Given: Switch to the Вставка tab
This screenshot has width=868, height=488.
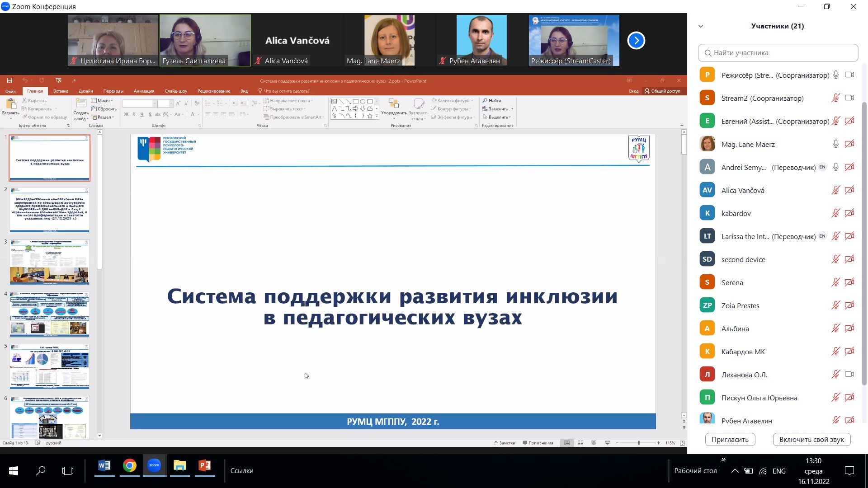Looking at the screenshot, I should pyautogui.click(x=61, y=91).
